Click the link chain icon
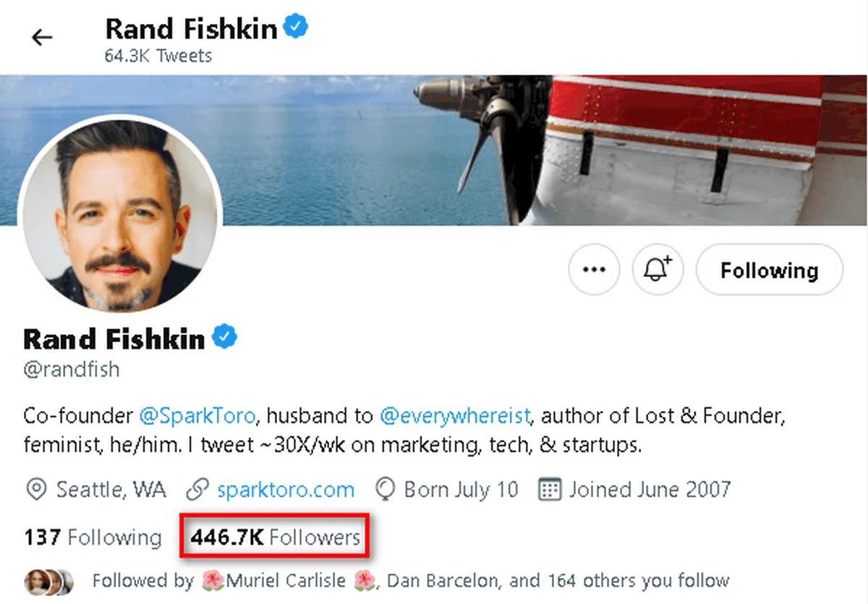 click(x=197, y=490)
